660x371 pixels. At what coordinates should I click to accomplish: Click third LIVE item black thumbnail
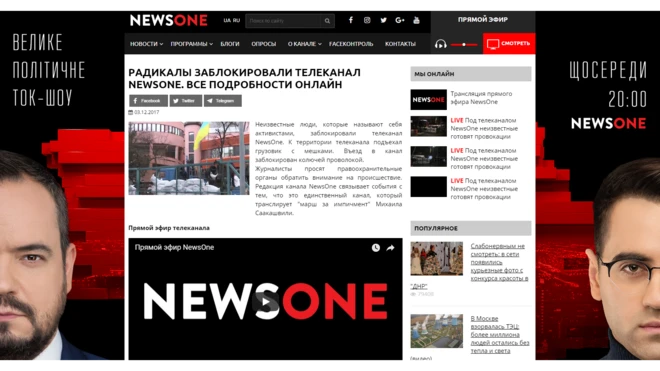(x=428, y=187)
